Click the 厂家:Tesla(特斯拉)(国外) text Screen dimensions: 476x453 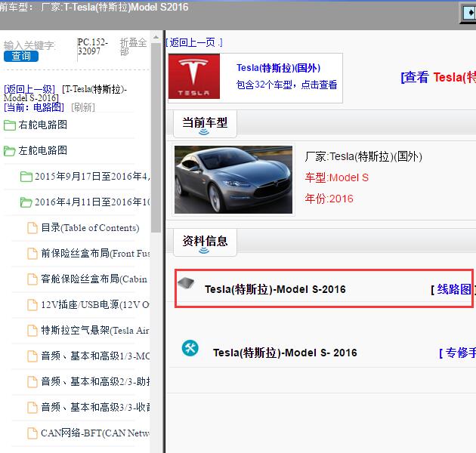click(363, 156)
